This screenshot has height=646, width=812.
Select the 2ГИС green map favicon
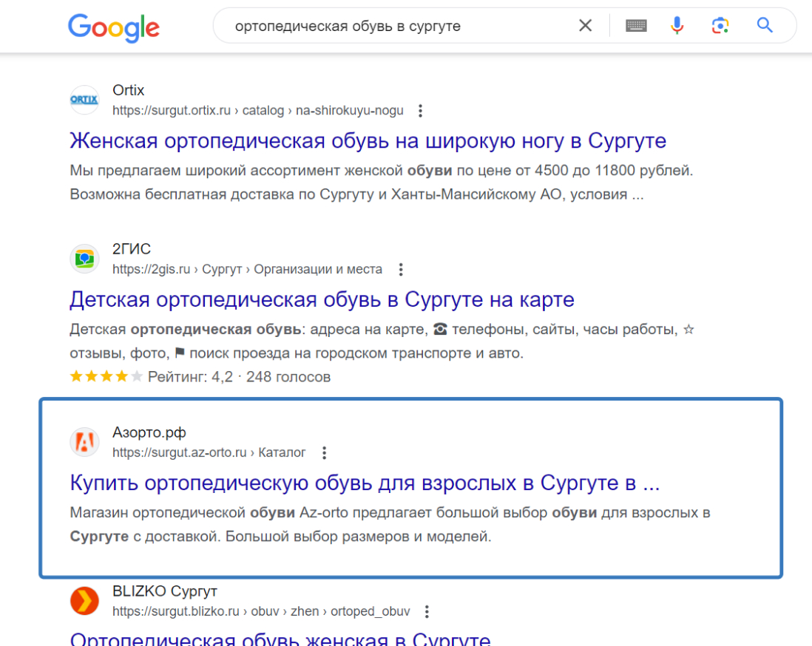84,259
